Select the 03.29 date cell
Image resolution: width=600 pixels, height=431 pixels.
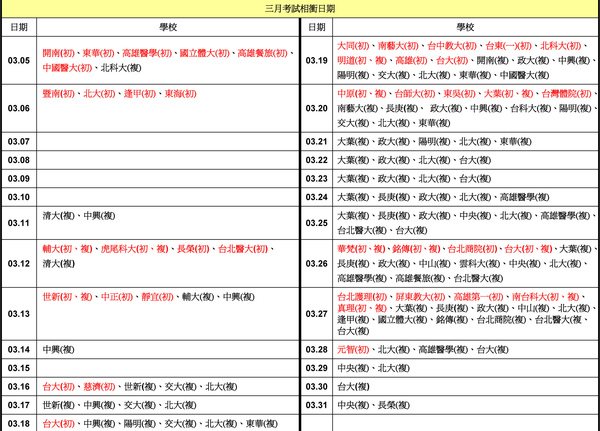point(316,368)
